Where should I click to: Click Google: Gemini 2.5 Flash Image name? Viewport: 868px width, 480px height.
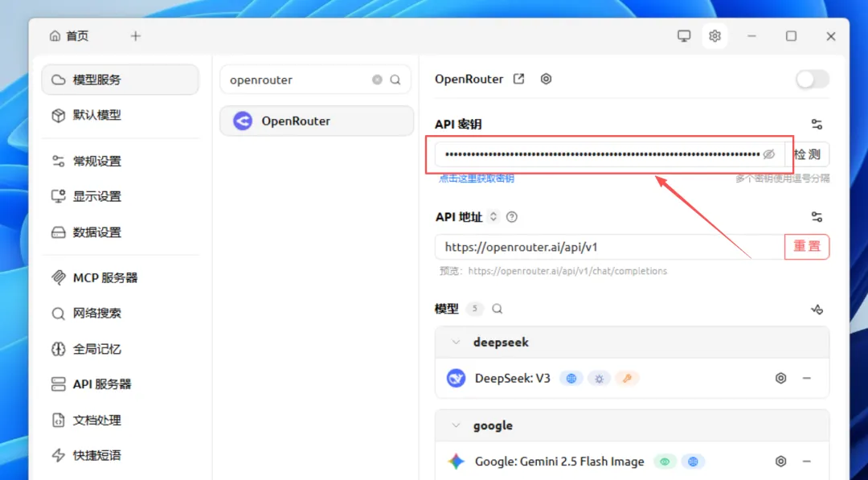[559, 462]
